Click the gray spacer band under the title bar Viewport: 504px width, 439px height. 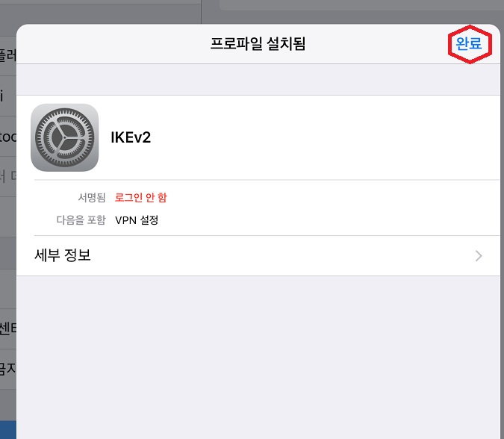[258, 79]
